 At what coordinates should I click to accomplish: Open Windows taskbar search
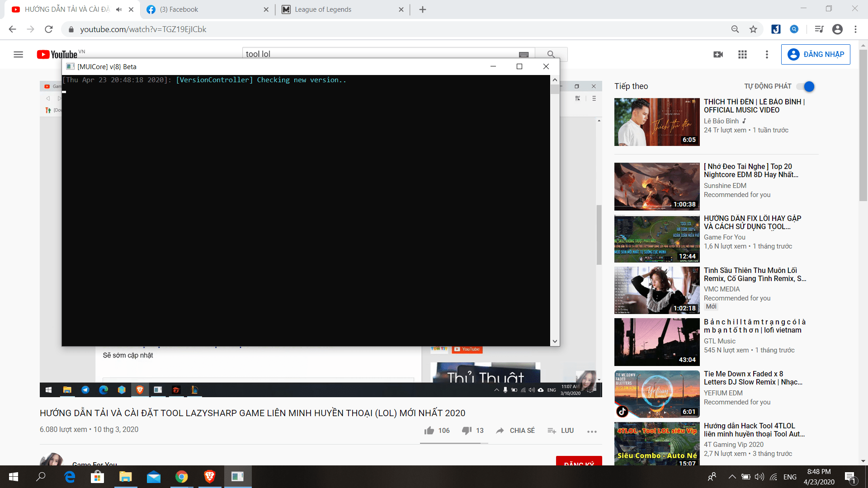(x=41, y=477)
